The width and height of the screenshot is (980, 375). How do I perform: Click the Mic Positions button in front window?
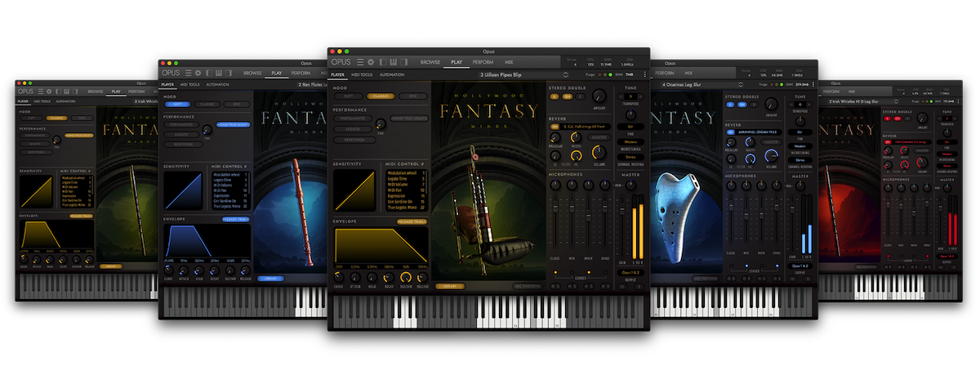pyautogui.click(x=528, y=286)
